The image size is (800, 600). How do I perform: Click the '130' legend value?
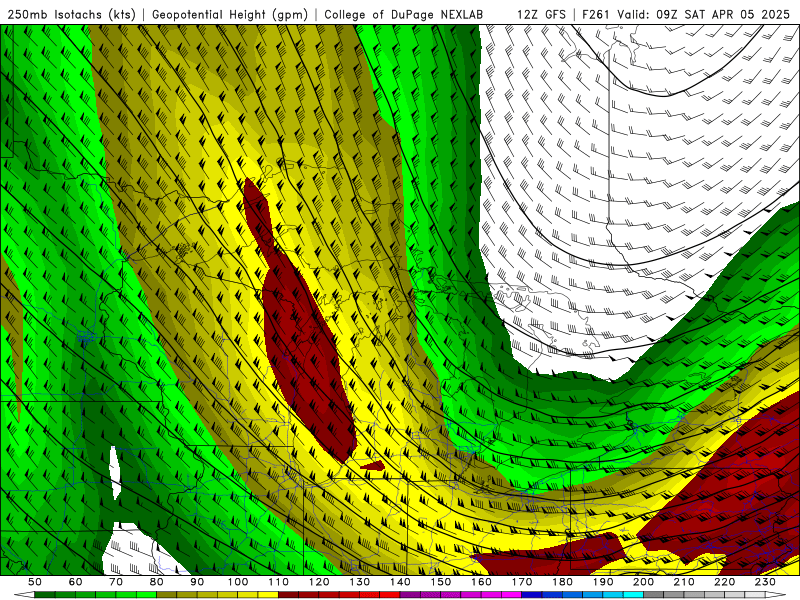(360, 582)
